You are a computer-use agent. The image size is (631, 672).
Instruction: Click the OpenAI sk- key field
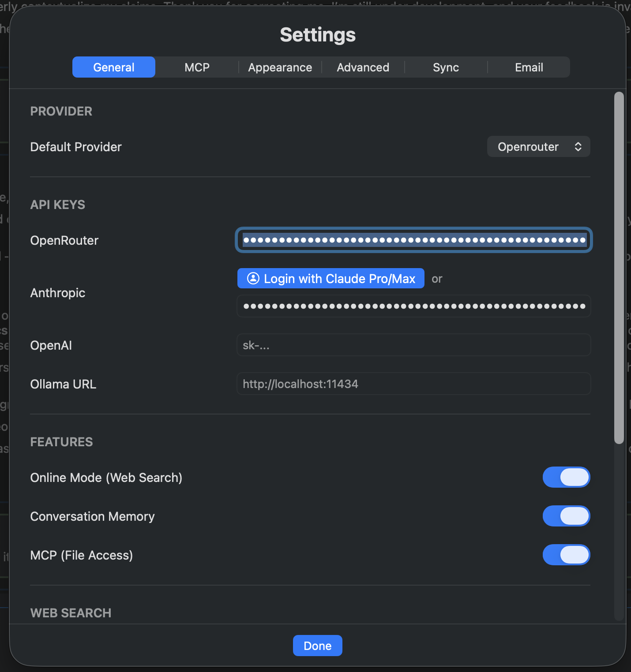(413, 345)
